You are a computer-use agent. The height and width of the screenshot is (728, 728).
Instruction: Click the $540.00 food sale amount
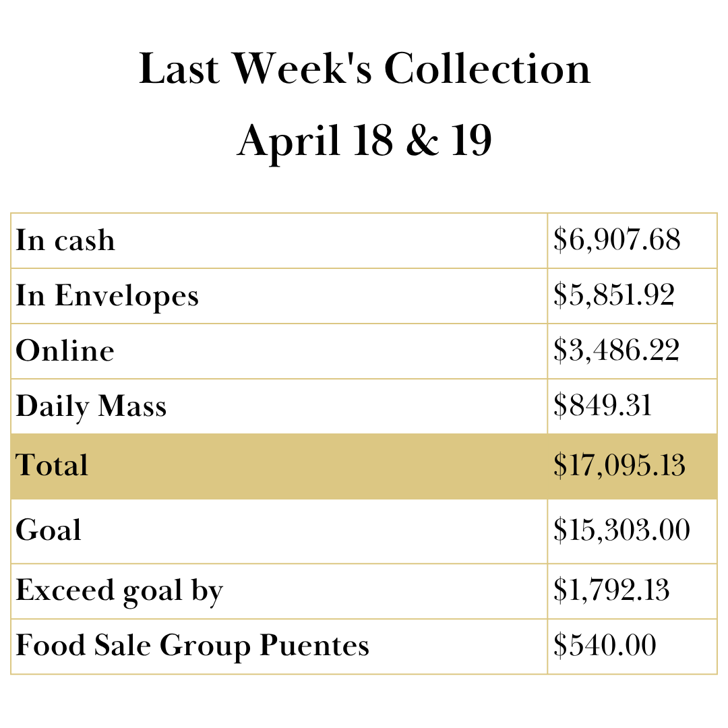tap(605, 646)
